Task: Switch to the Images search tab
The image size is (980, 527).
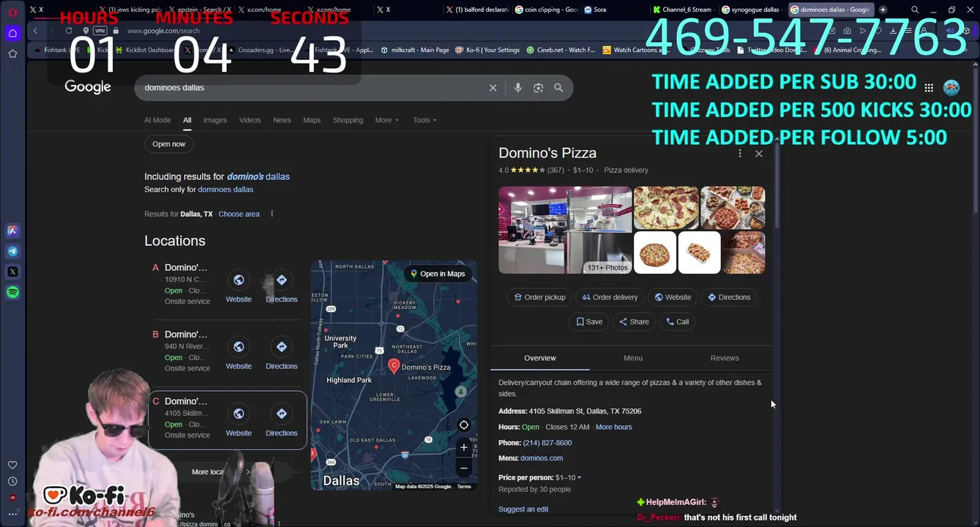Action: tap(215, 120)
